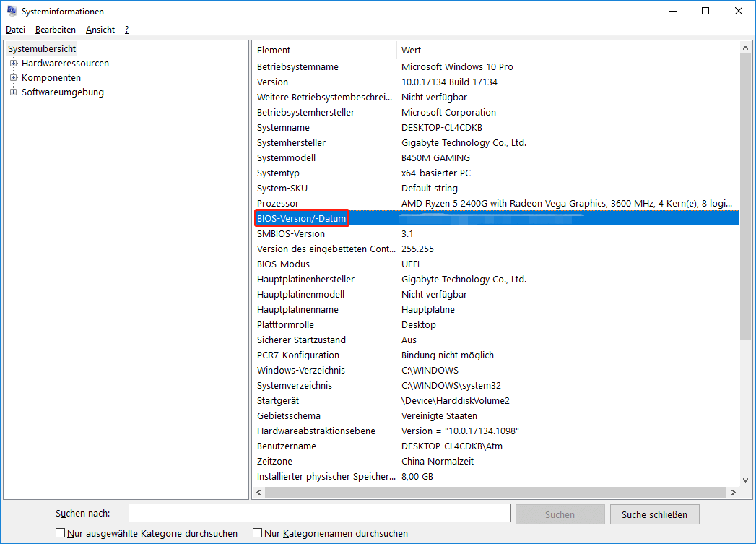This screenshot has width=756, height=544.
Task: Select the BIOS-Modus row
Action: 496,264
